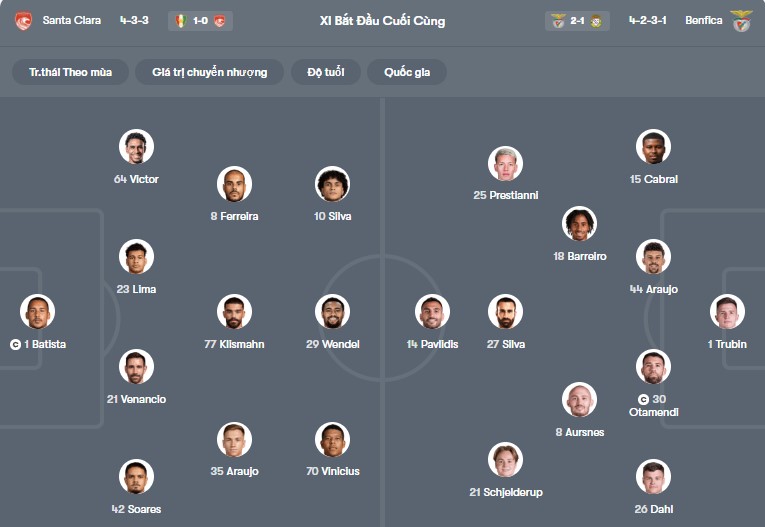Open Benfica's 2-1 last match result

[x=577, y=20]
